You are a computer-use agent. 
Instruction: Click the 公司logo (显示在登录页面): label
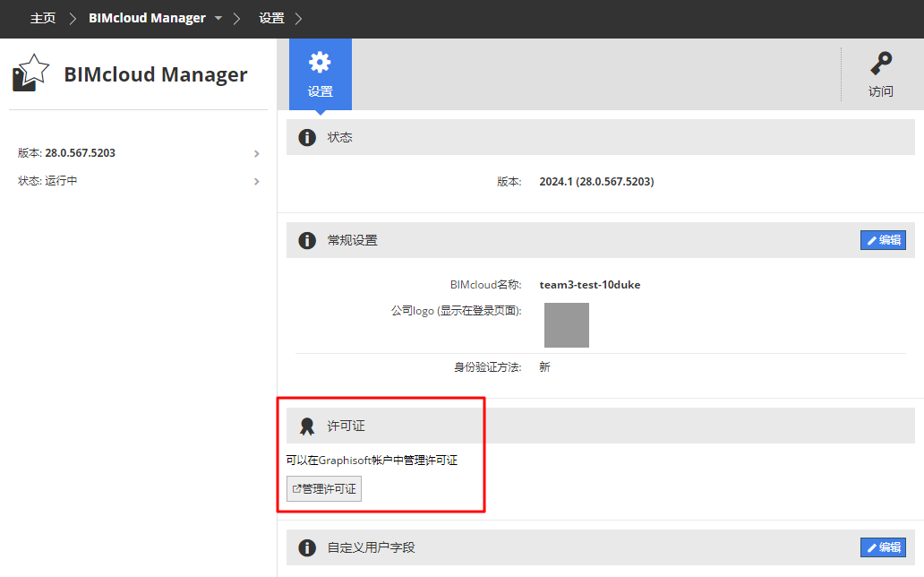pos(456,311)
